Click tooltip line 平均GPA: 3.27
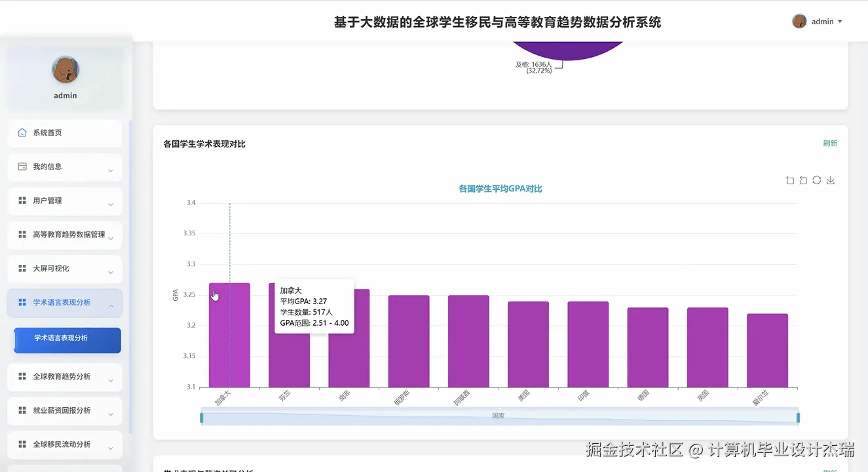Screen dimensions: 868x472 click(303, 302)
